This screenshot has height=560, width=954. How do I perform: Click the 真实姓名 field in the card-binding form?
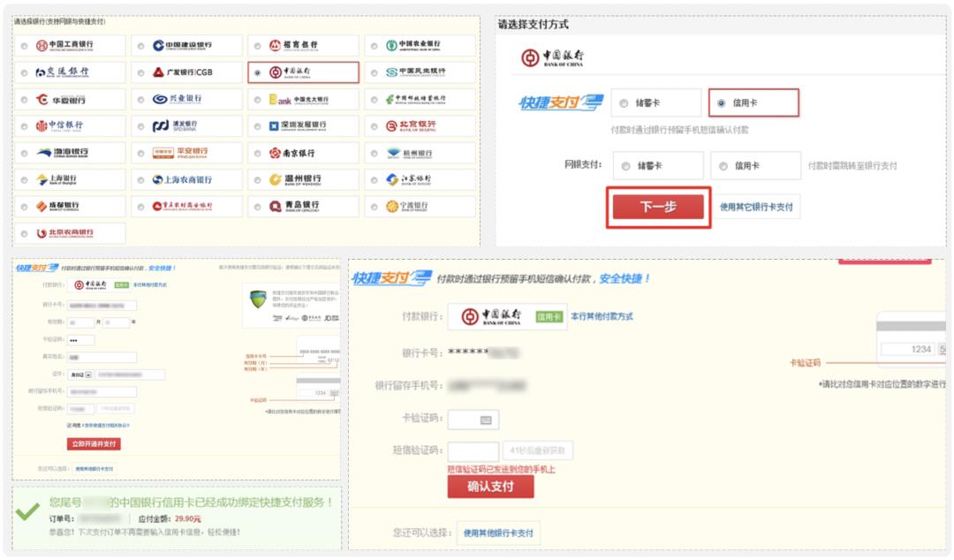pos(102,358)
